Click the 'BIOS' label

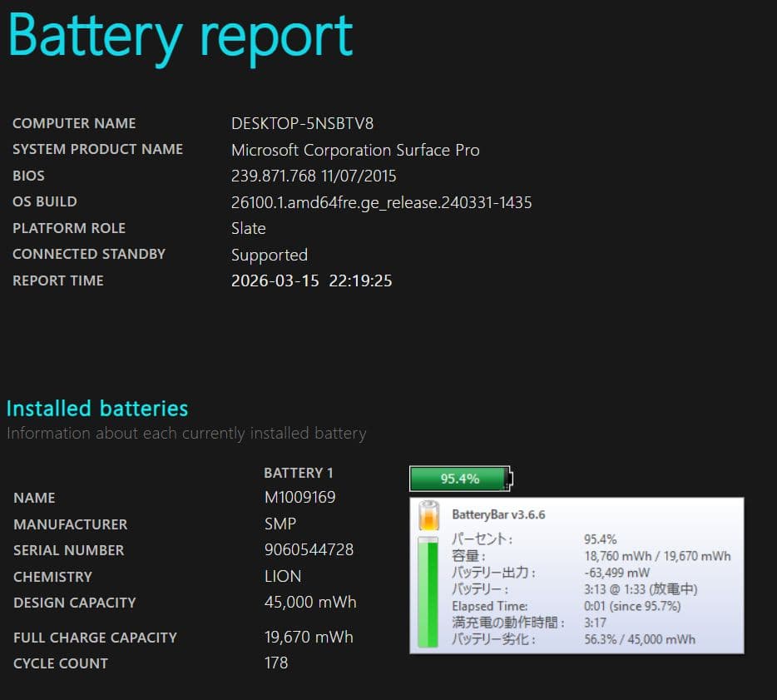[29, 176]
